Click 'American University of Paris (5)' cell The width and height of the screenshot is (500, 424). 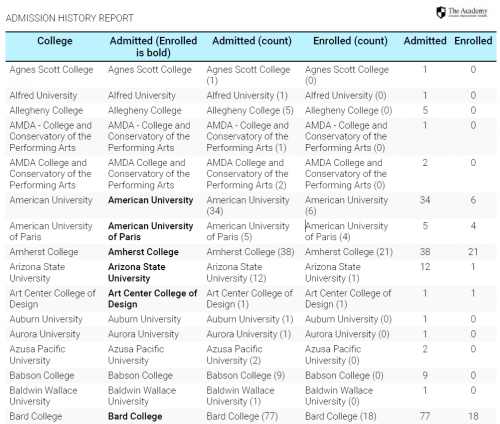tap(248, 231)
